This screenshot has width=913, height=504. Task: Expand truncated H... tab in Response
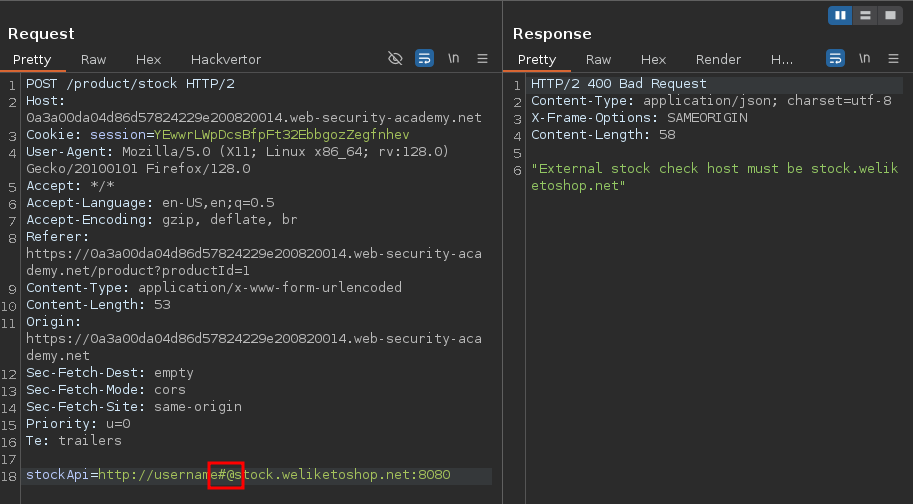[x=781, y=59]
